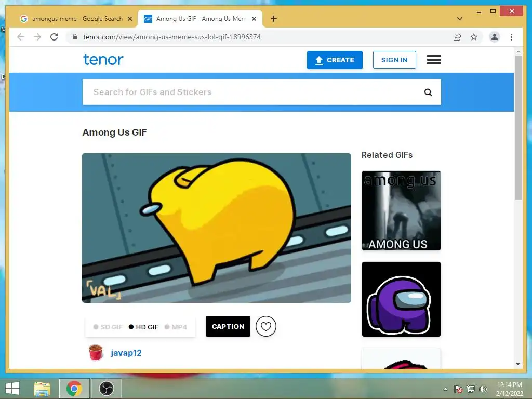Open OBS Studio from the taskbar
The height and width of the screenshot is (399, 532).
click(x=106, y=389)
